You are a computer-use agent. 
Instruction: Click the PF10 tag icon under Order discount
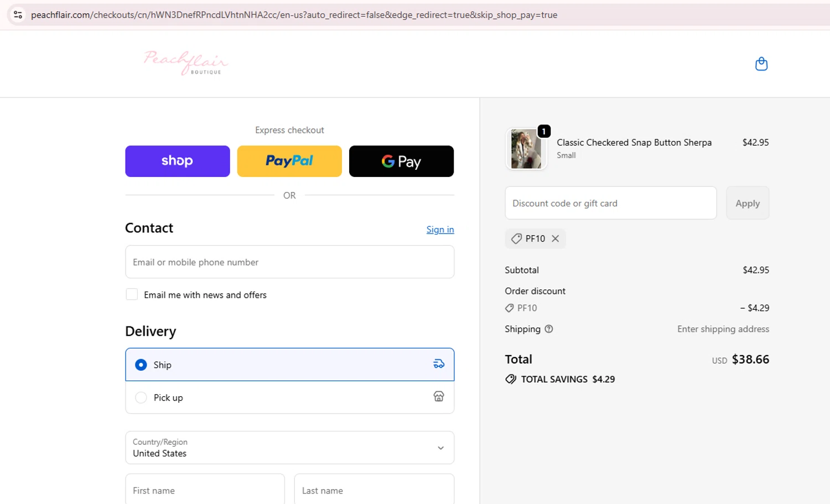coord(509,308)
